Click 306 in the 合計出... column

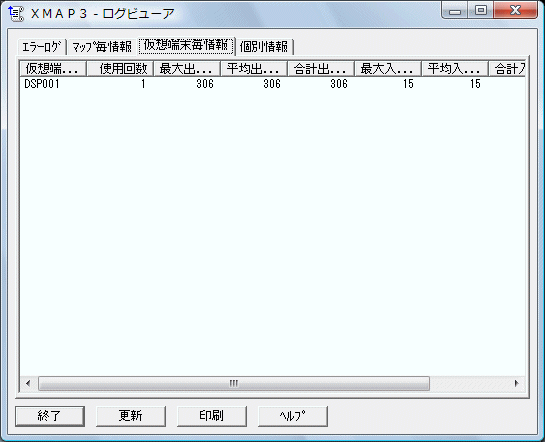[x=339, y=84]
